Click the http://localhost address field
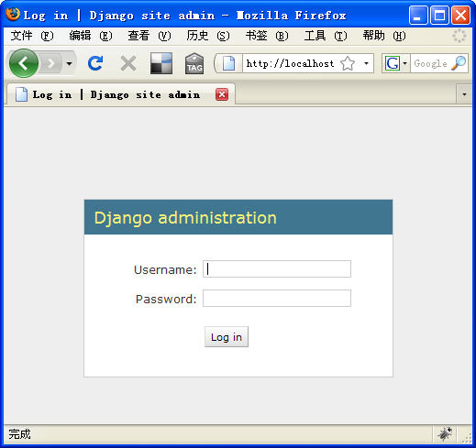Image resolution: width=476 pixels, height=448 pixels. click(x=291, y=63)
